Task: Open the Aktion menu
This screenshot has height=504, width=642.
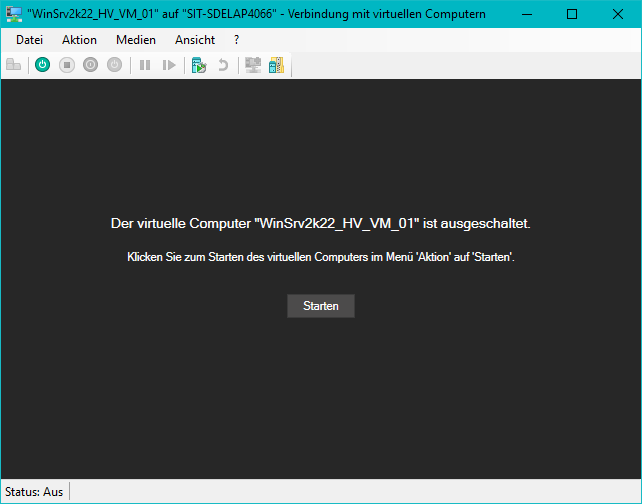Action: pyautogui.click(x=79, y=39)
